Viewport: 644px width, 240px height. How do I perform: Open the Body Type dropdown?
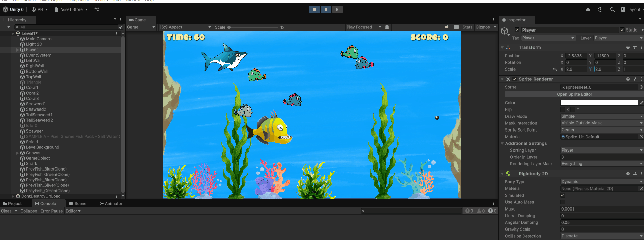[602, 182]
